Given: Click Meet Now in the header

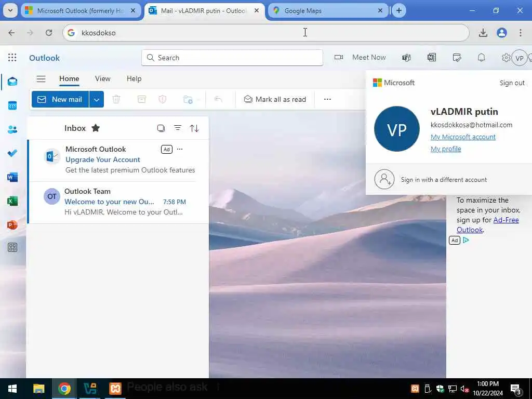Looking at the screenshot, I should tap(361, 57).
